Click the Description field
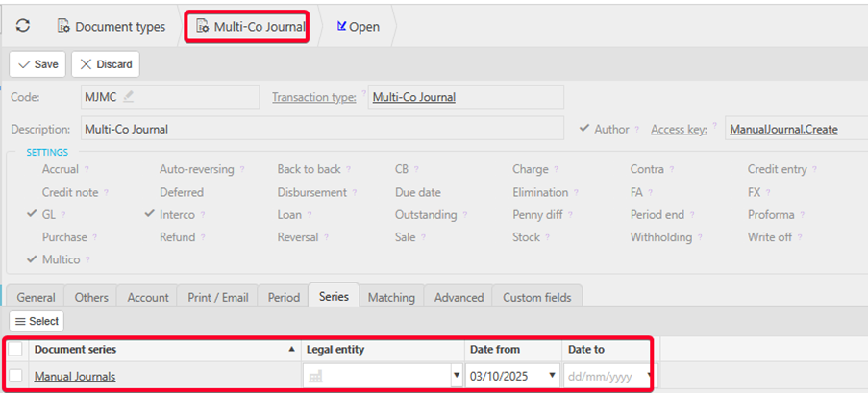The height and width of the screenshot is (393, 868). pyautogui.click(x=322, y=129)
